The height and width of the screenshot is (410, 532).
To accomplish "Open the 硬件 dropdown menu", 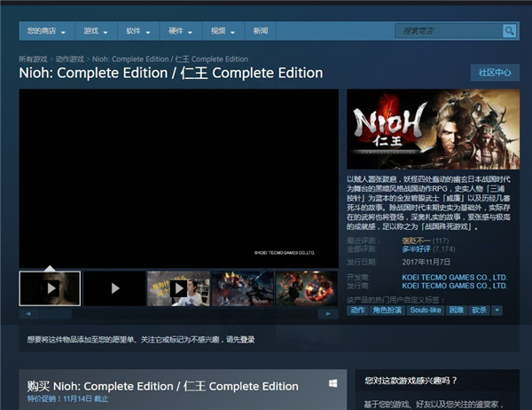I will (181, 31).
